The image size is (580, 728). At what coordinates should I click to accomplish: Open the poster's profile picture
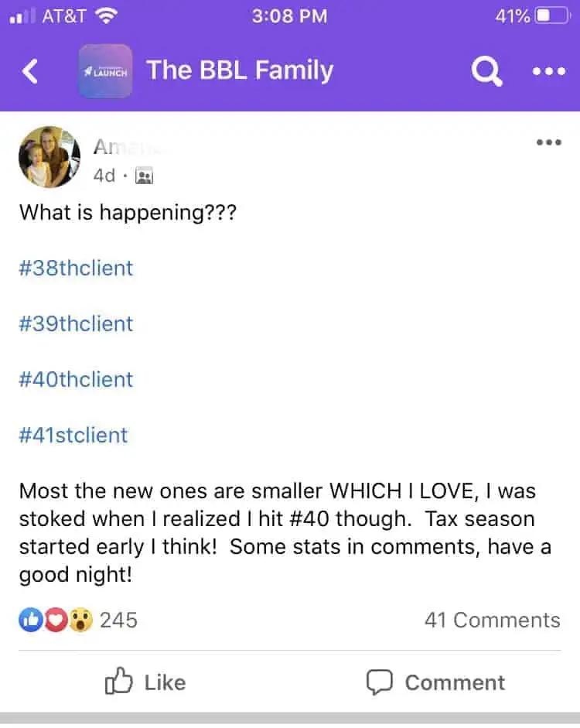pyautogui.click(x=49, y=157)
